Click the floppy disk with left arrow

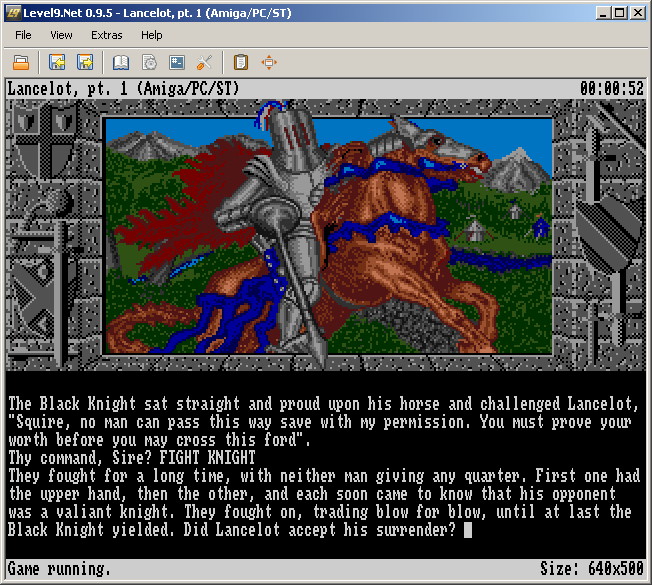click(57, 62)
